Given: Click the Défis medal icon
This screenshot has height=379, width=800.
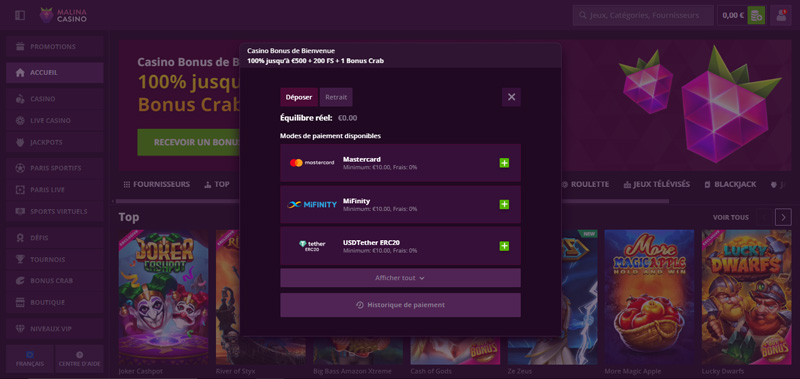Looking at the screenshot, I should (20, 237).
